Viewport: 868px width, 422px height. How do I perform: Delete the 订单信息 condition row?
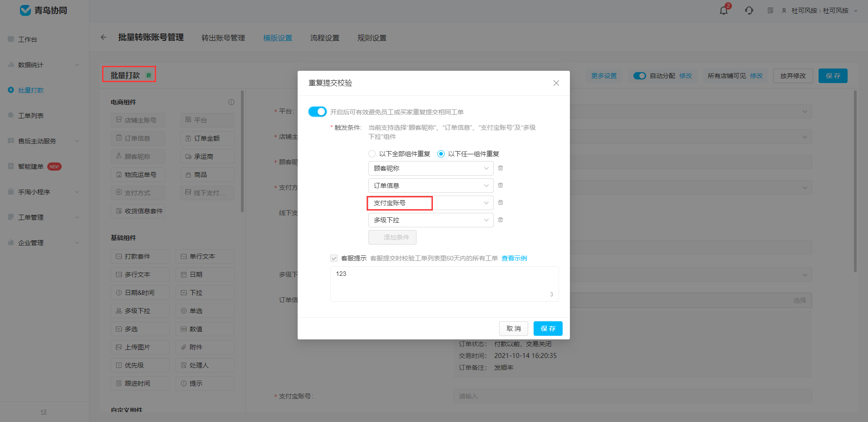coord(500,185)
